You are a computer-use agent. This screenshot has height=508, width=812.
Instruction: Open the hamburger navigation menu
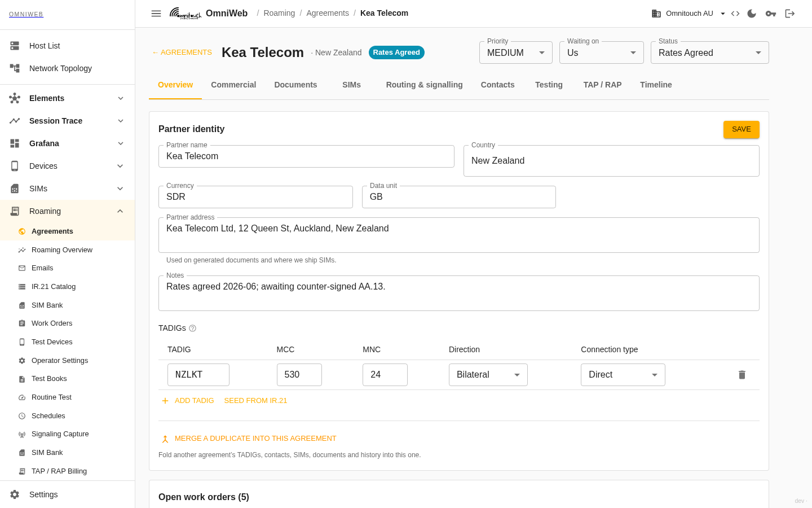click(x=156, y=14)
